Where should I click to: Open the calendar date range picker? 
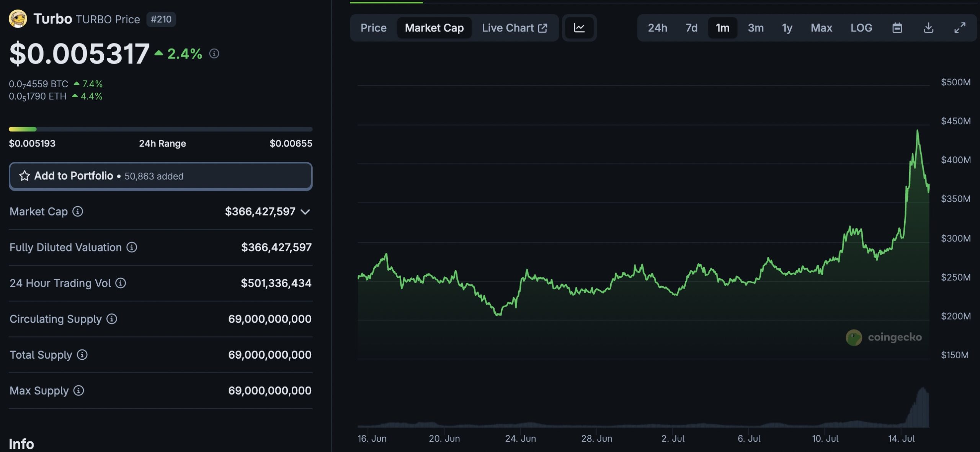[897, 28]
